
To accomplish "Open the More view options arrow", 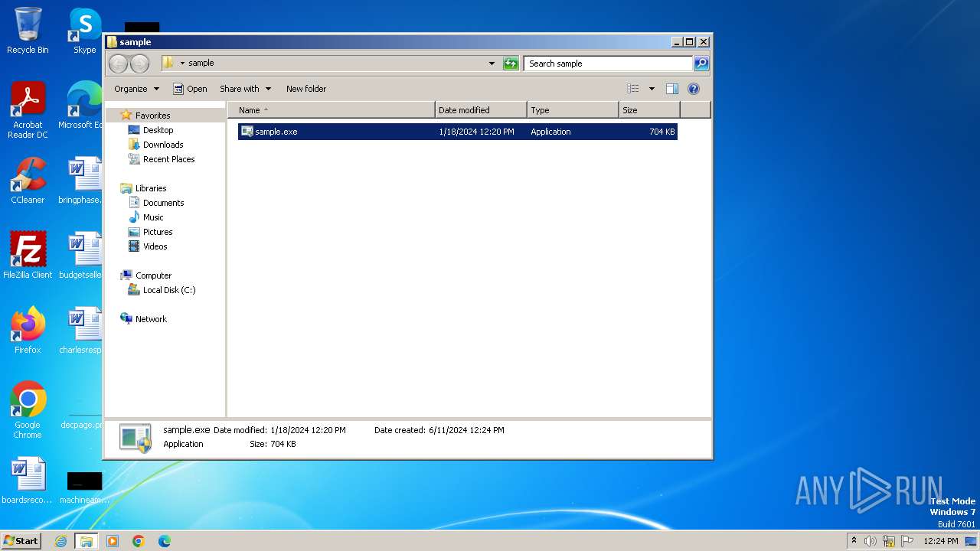I will point(652,89).
